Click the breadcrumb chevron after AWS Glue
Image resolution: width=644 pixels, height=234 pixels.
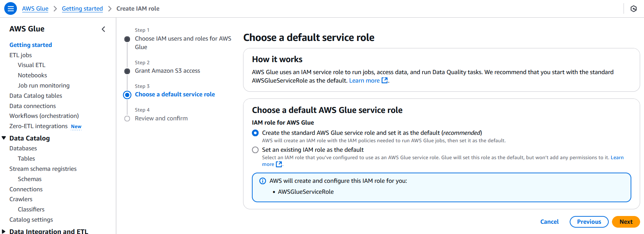click(55, 8)
